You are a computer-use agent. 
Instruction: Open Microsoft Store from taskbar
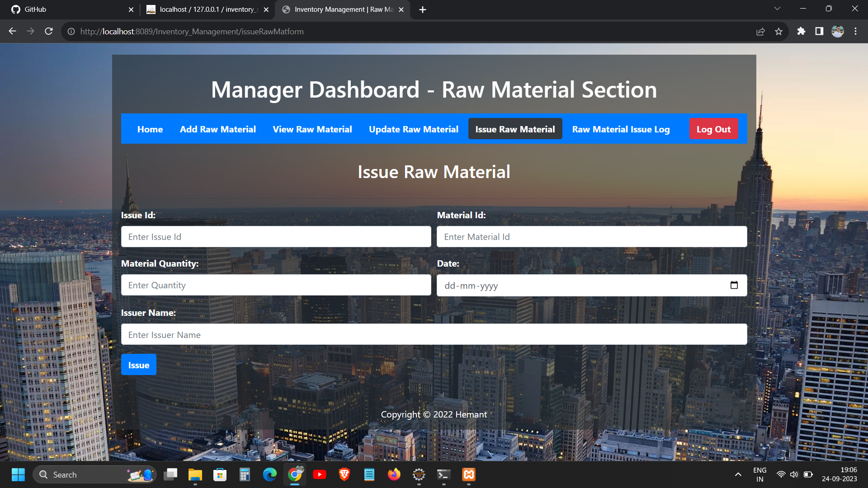click(x=220, y=474)
